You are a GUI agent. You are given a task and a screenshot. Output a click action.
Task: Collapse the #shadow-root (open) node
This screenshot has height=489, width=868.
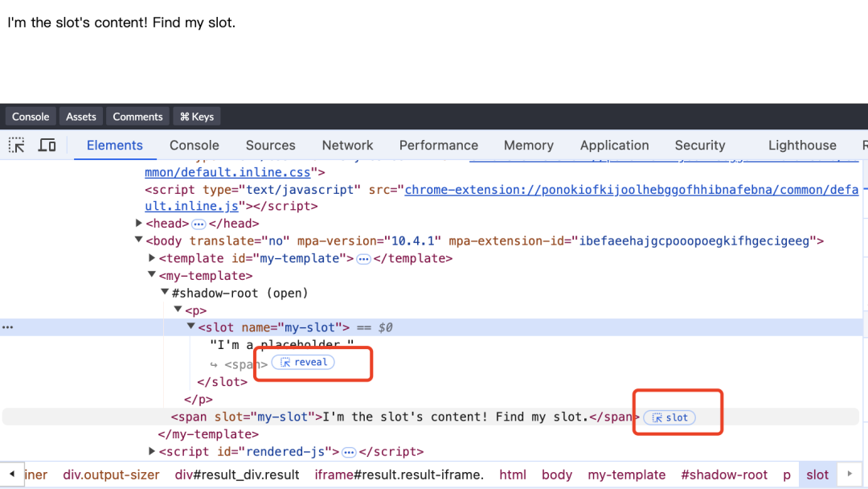point(165,293)
